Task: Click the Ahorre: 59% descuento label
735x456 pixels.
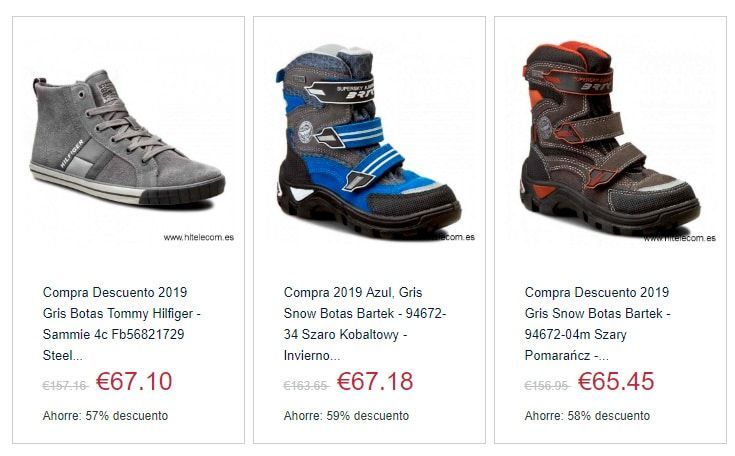Action: pyautogui.click(x=346, y=416)
